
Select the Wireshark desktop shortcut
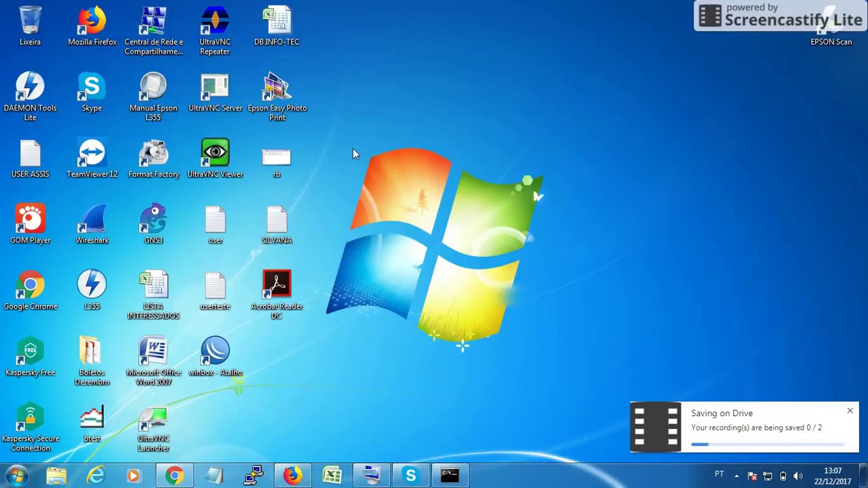pos(92,224)
